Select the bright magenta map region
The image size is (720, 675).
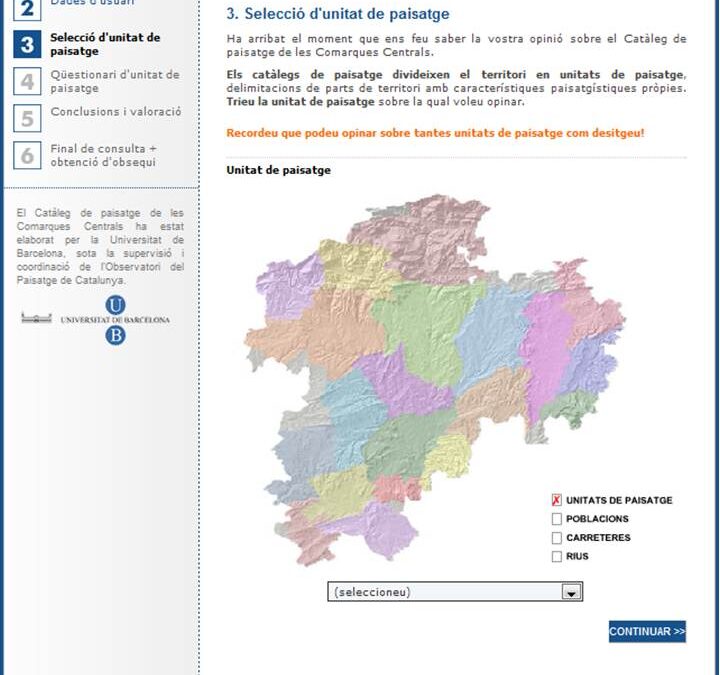(545, 349)
